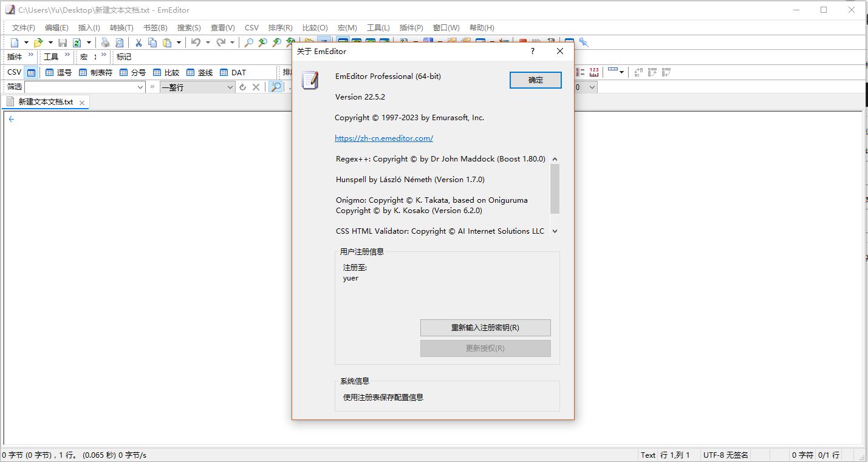The width and height of the screenshot is (868, 462).
Task: Open the zh-cn.emeditor.com link
Action: 383,138
